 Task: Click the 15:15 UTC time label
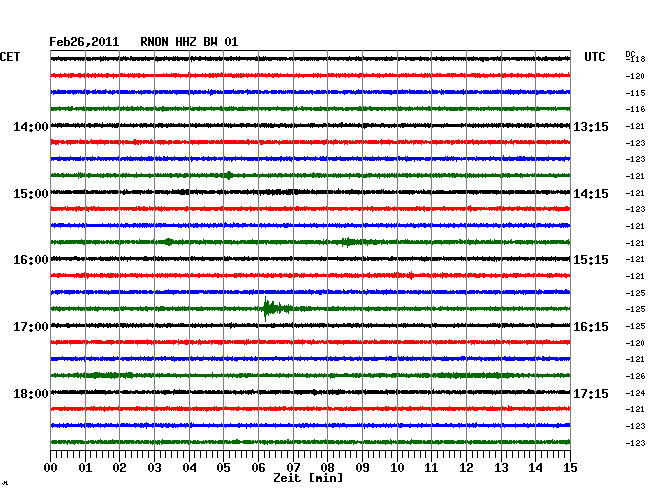591,260
